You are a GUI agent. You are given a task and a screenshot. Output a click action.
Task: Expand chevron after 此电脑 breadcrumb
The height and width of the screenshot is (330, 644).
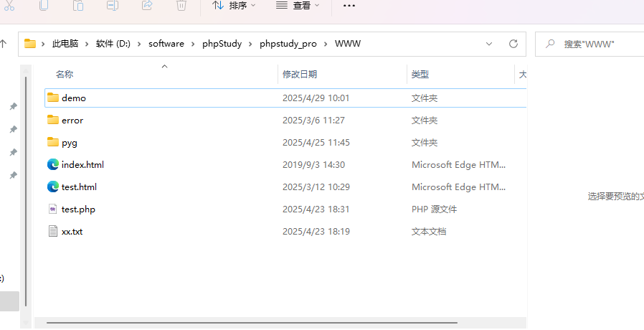[87, 44]
